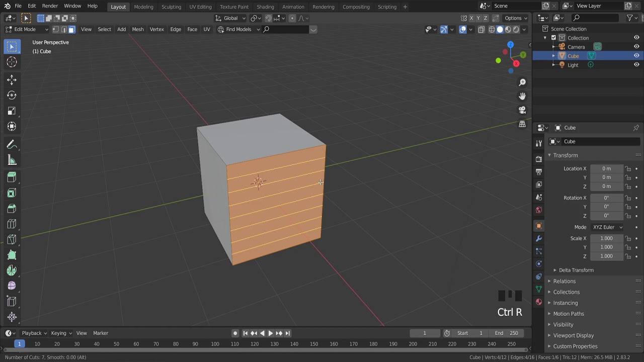
Task: Select the Knife tool
Action: [x=12, y=240]
